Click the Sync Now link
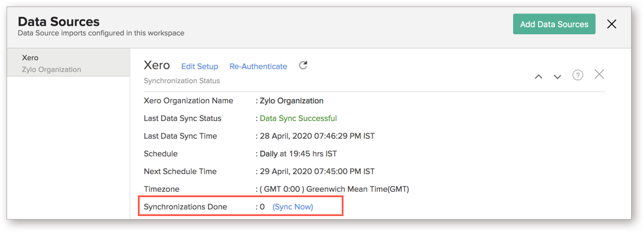Image resolution: width=644 pixels, height=232 pixels. (293, 207)
